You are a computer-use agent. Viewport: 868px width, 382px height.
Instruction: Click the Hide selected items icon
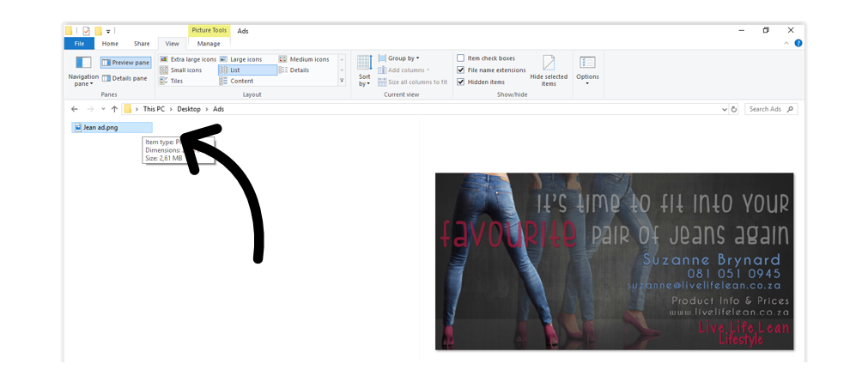coord(549,70)
